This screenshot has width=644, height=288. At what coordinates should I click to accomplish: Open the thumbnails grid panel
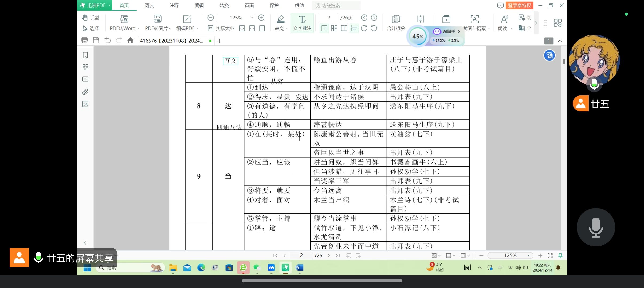tap(85, 67)
